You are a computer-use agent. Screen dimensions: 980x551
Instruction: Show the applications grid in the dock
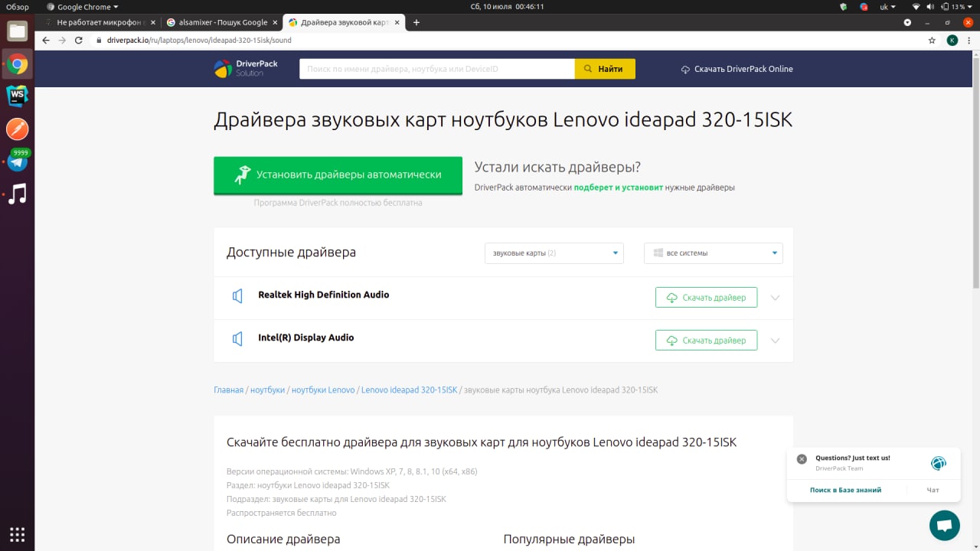[17, 534]
